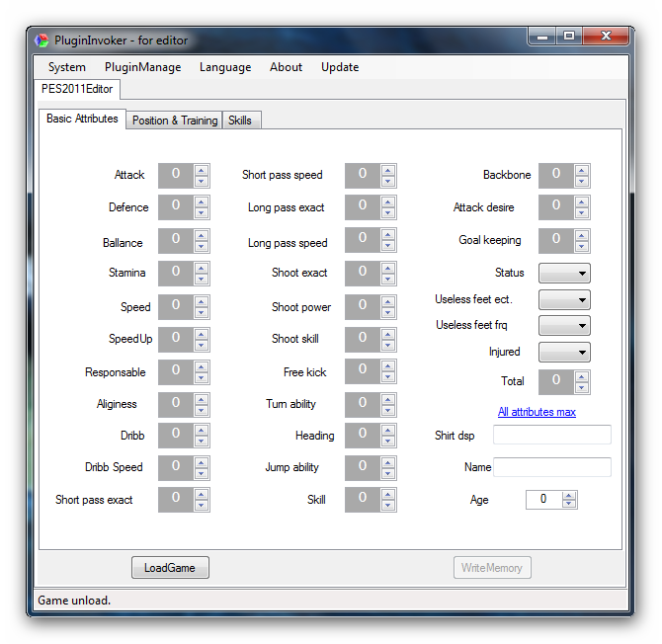Increase Shoot power with up arrow

point(388,302)
